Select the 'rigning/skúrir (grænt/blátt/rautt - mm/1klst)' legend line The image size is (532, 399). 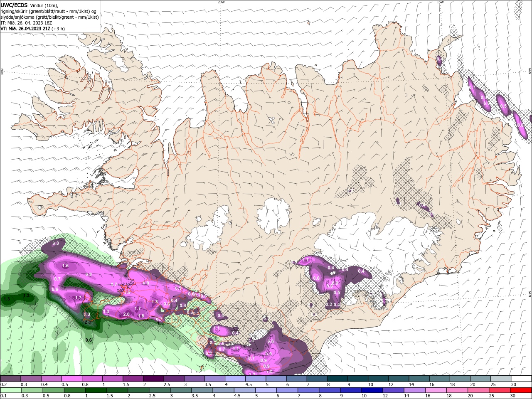point(49,11)
